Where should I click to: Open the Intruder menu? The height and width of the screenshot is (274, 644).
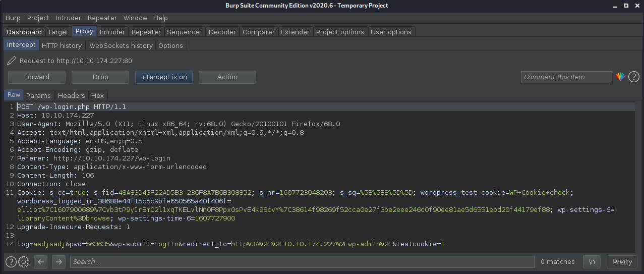click(x=69, y=18)
